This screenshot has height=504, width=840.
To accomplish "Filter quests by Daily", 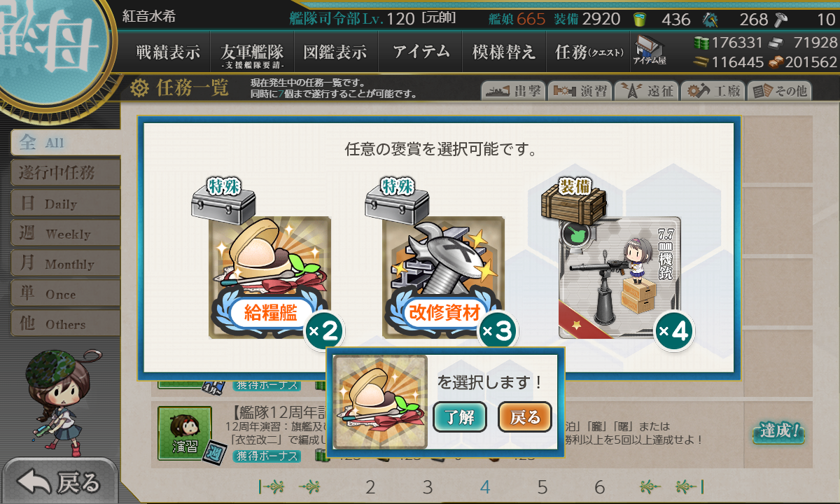I will click(x=65, y=204).
